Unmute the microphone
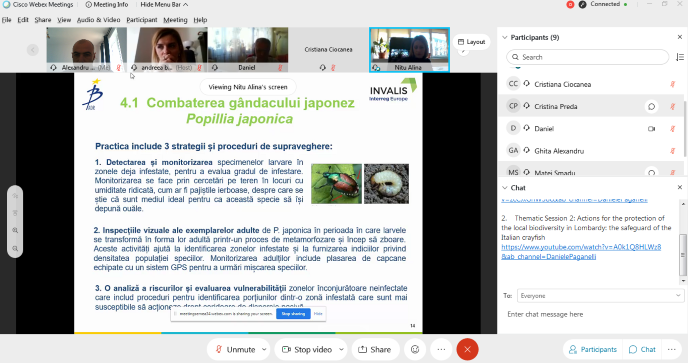Image resolution: width=688 pixels, height=363 pixels. (236, 349)
